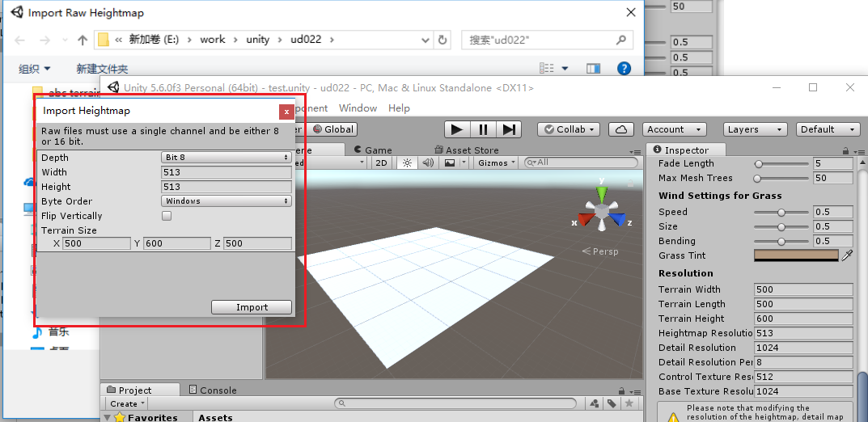
Task: Expand the Layers dropdown
Action: (x=755, y=129)
